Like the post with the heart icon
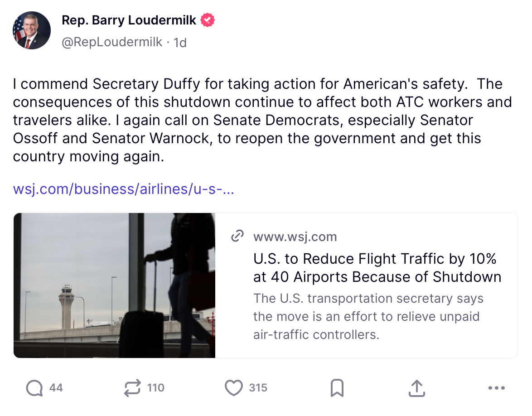This screenshot has width=532, height=416. pyautogui.click(x=234, y=388)
